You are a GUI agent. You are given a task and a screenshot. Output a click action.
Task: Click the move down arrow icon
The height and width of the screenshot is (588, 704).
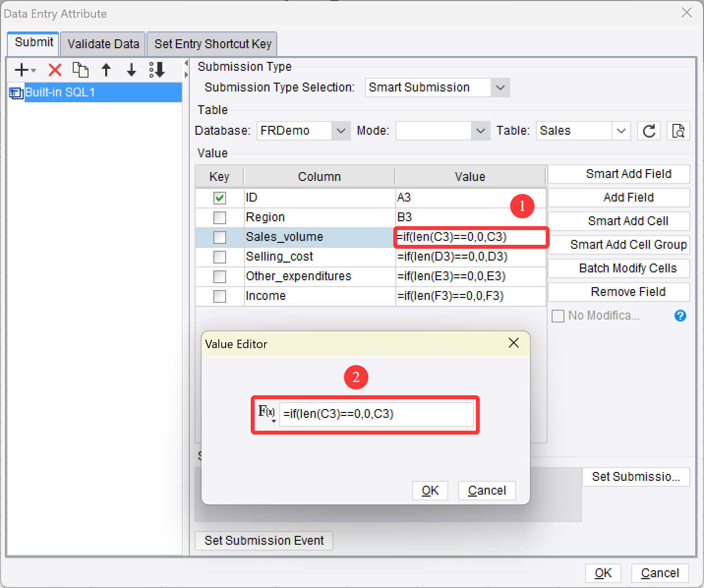(x=131, y=70)
